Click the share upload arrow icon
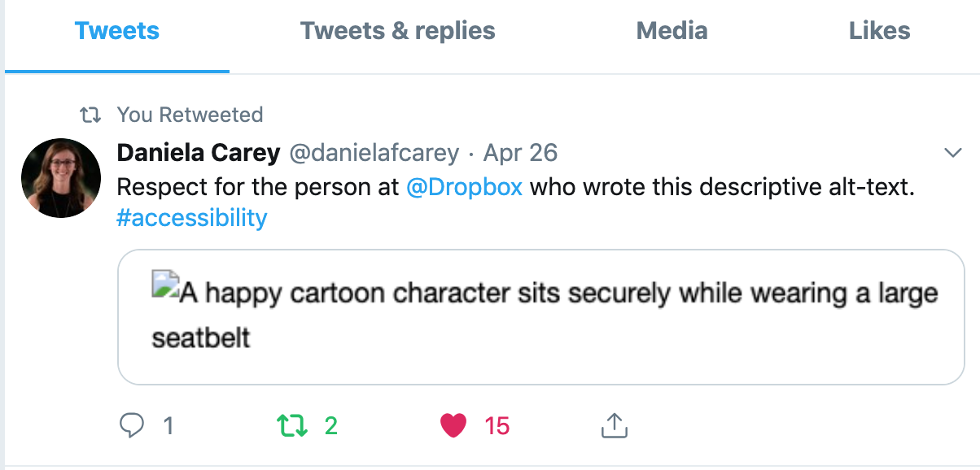The image size is (980, 470). (614, 424)
